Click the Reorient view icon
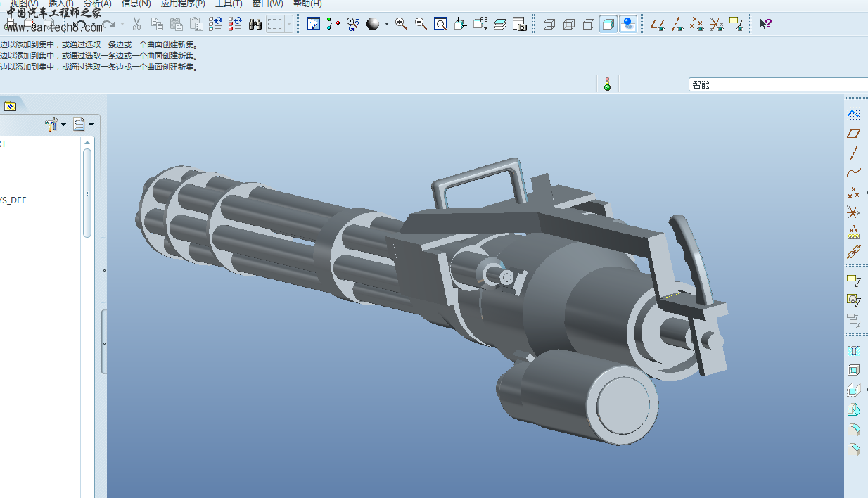The height and width of the screenshot is (498, 868). pos(460,24)
